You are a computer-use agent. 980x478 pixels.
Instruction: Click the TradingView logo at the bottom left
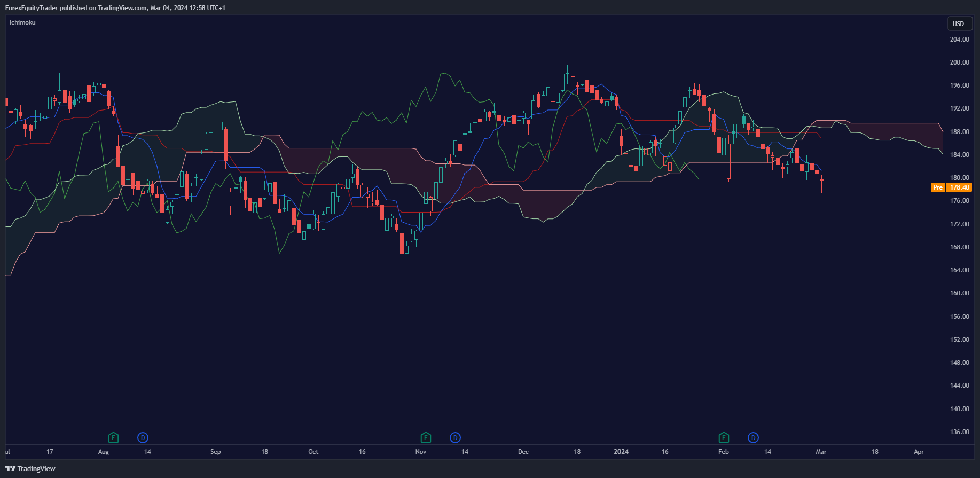pos(30,468)
